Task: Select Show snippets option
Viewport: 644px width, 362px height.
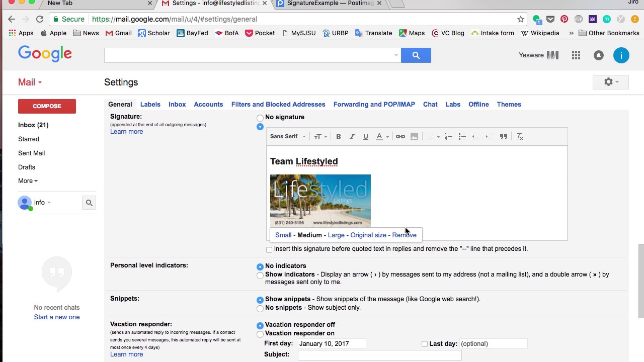Action: pyautogui.click(x=260, y=300)
